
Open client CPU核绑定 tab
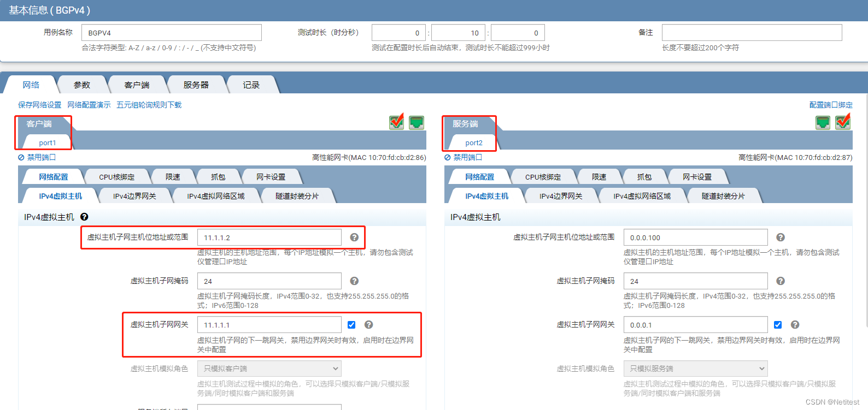pyautogui.click(x=117, y=177)
